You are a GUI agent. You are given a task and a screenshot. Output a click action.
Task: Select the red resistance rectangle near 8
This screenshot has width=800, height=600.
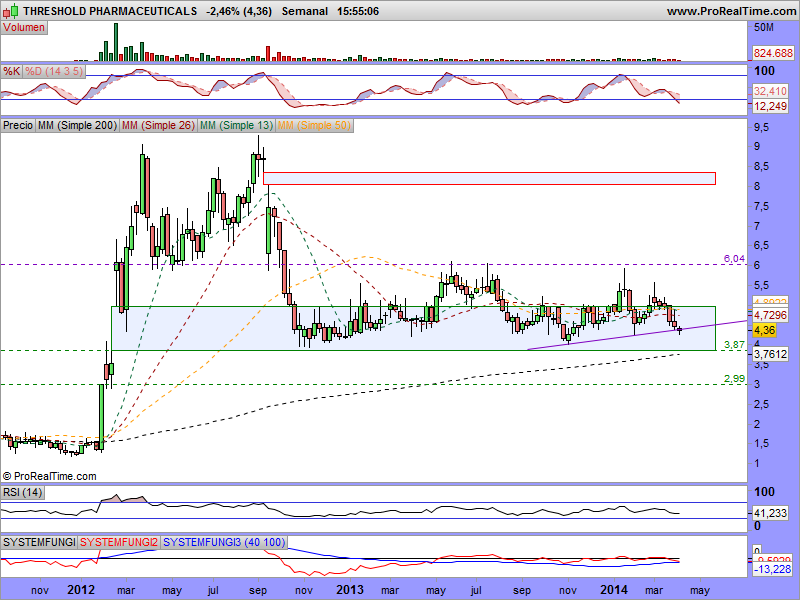point(489,178)
